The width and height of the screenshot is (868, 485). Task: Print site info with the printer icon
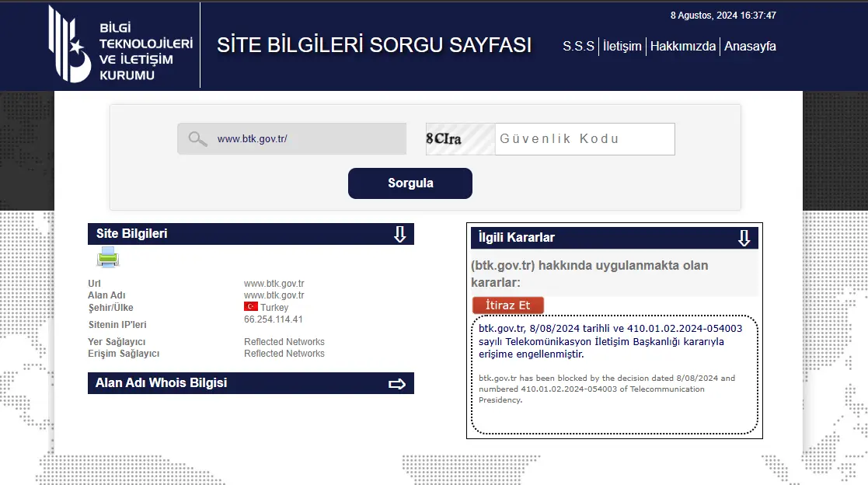pyautogui.click(x=108, y=257)
